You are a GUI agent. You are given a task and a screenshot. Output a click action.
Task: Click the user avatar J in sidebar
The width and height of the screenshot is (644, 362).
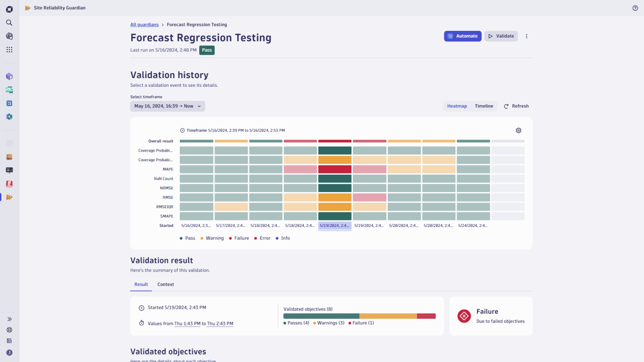(9, 353)
